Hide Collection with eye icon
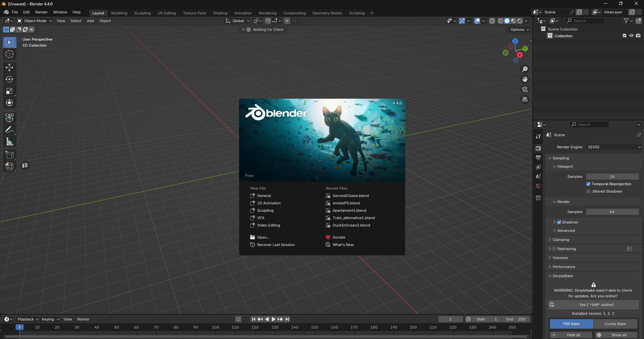 pyautogui.click(x=631, y=36)
